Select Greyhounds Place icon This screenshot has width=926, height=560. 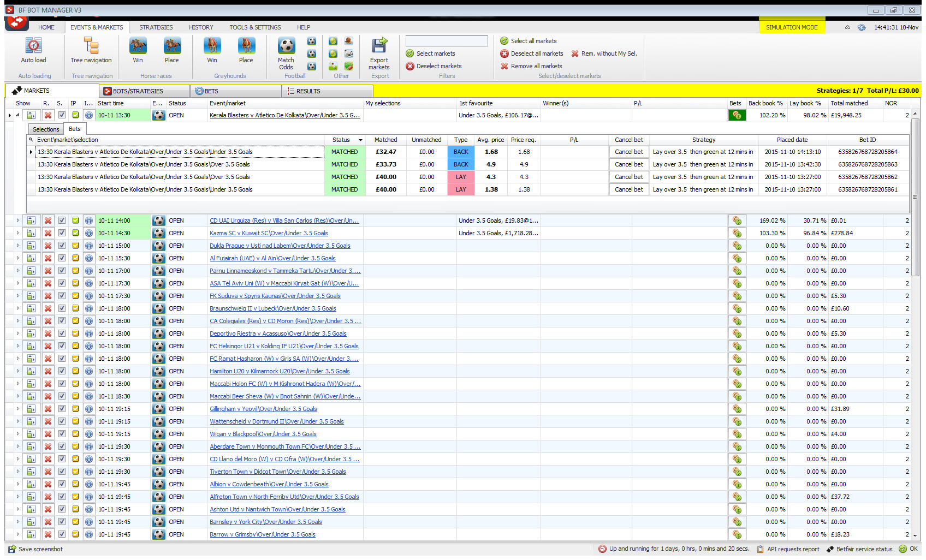coord(246,46)
